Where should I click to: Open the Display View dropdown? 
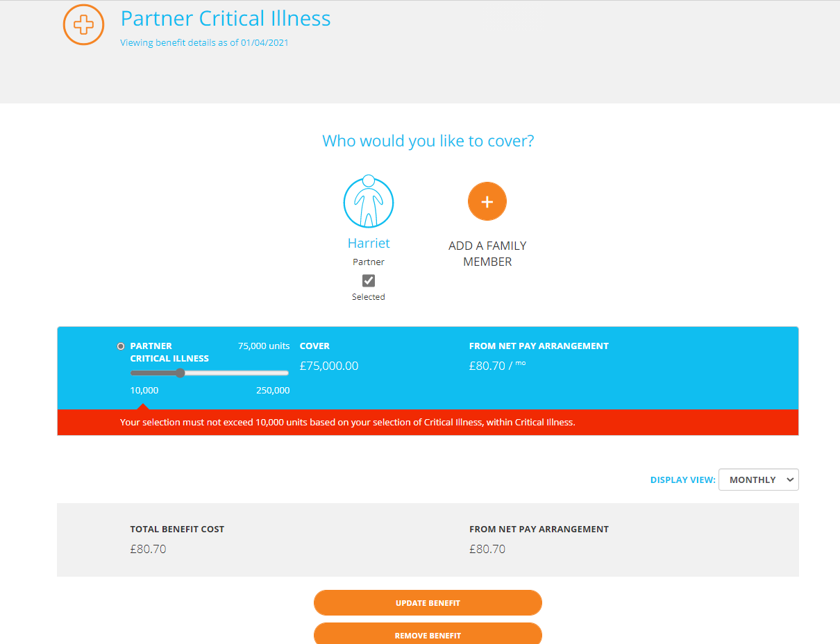(x=758, y=480)
